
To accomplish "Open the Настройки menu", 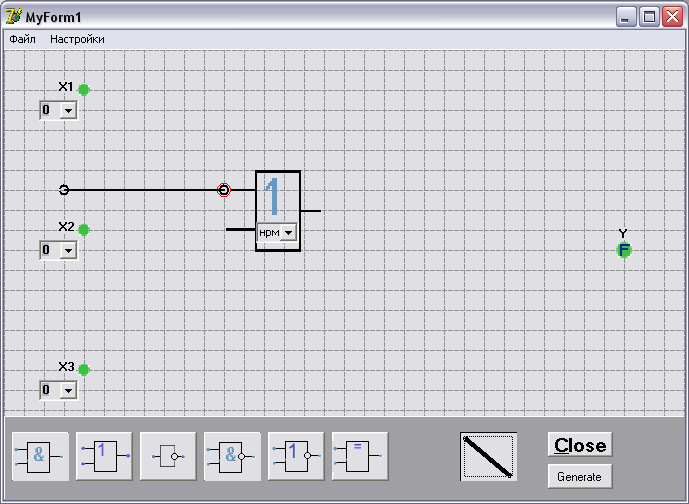I will (x=77, y=39).
